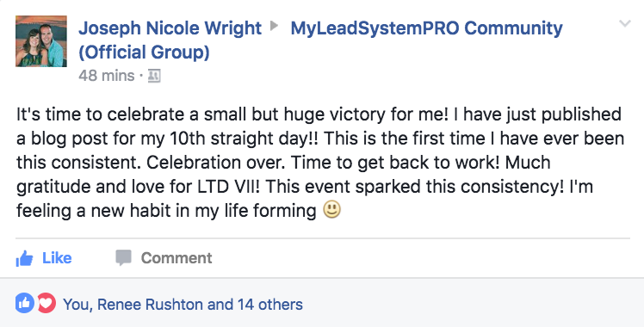Viewport: 644px width, 327px height.
Task: Open the red heart Love reaction
Action: (46, 304)
